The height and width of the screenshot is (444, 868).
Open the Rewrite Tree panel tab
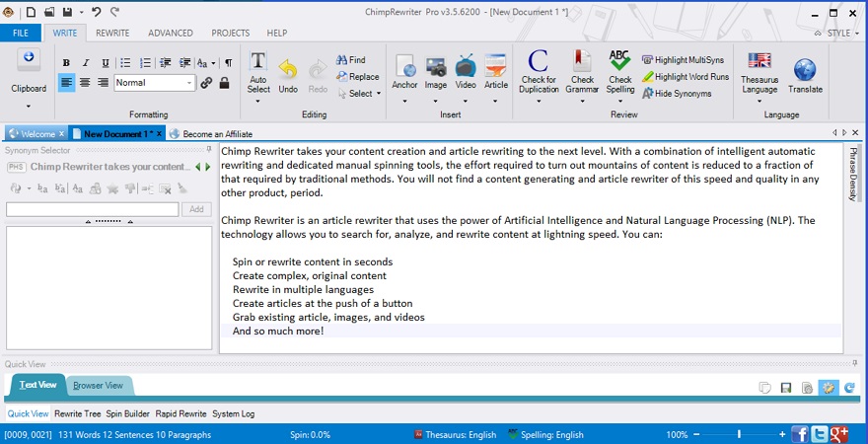(78, 413)
